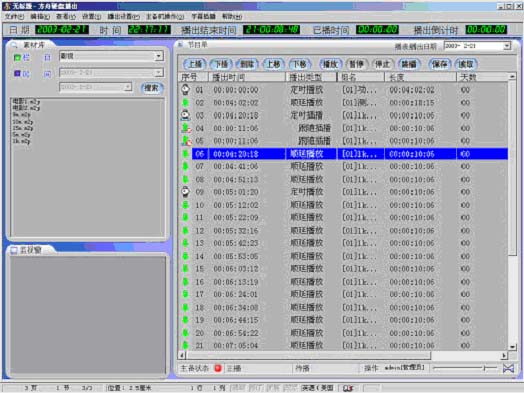Click the green status icon of row 02
This screenshot has width=524, height=393.
pos(185,103)
